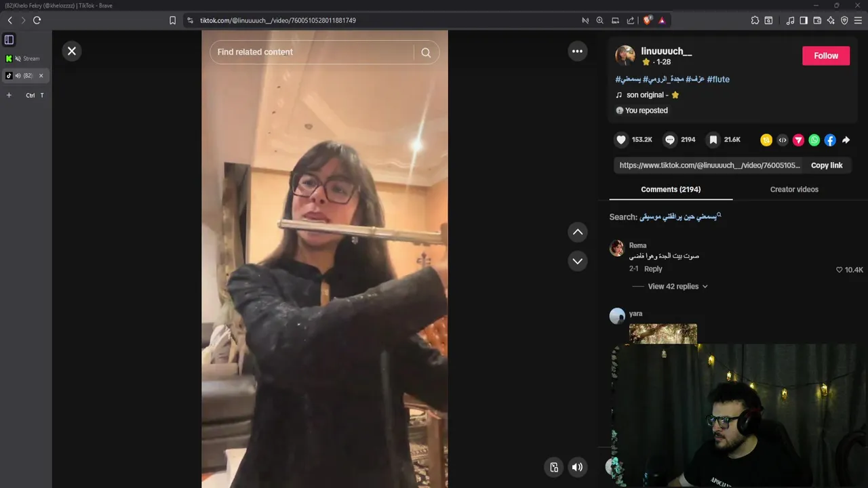Toggle the Brave sidebar panel button

(804, 20)
